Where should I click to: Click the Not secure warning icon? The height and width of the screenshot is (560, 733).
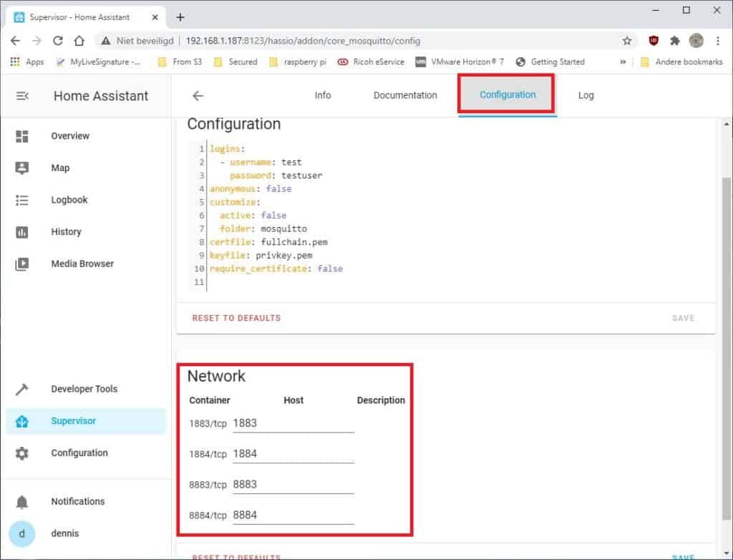[106, 41]
